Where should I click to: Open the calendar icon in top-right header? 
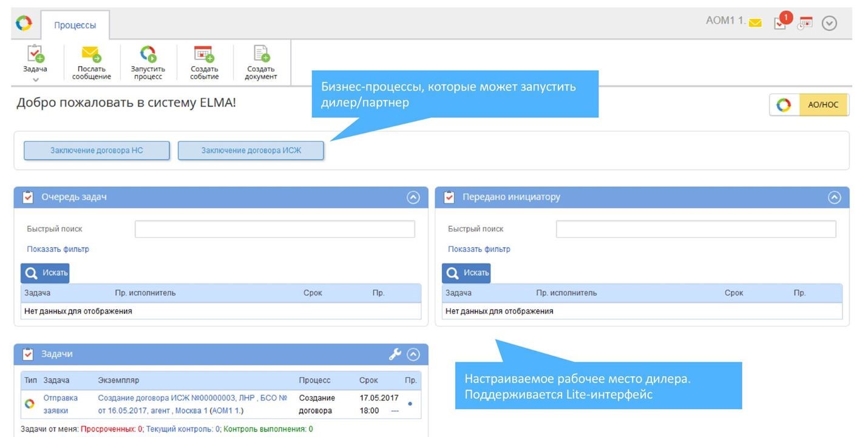coord(805,23)
